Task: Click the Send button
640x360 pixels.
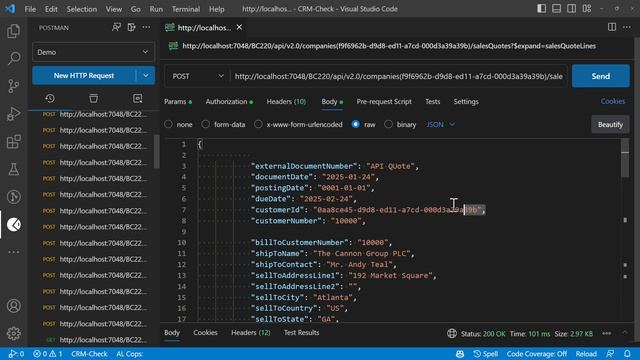Action: click(600, 76)
